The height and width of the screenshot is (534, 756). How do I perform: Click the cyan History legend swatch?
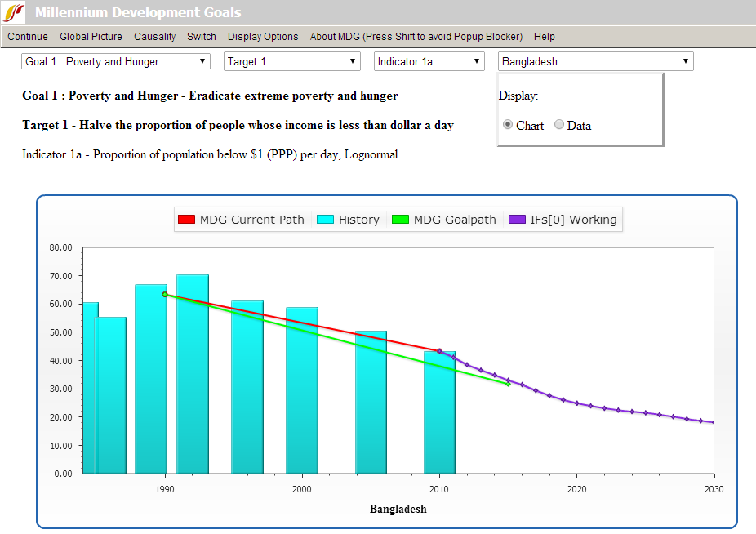click(326, 220)
